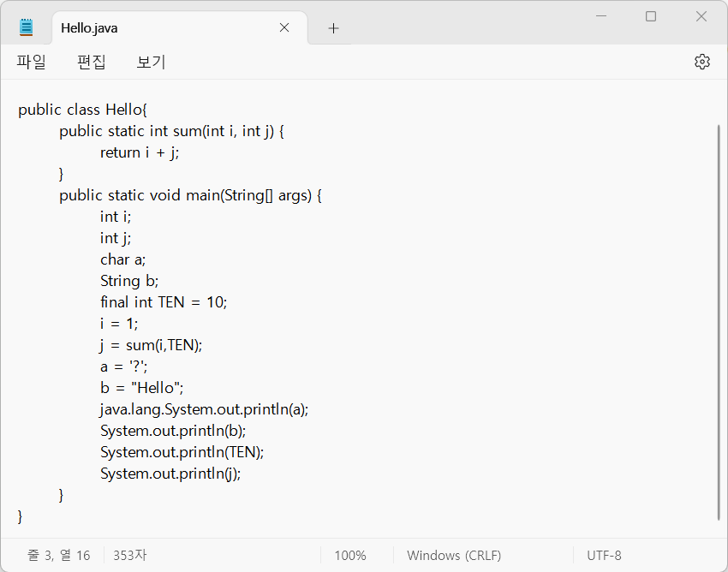Click the line 'java.lang.System.out.println(a);'
Screen dimensions: 728x572
click(205, 409)
